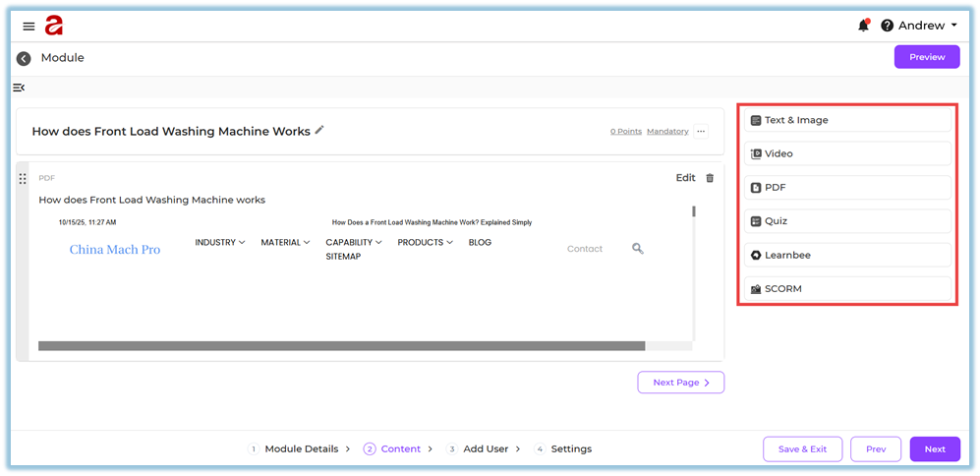
Task: Expand the INDUSTRY dropdown in the PDF preview
Action: tap(220, 242)
